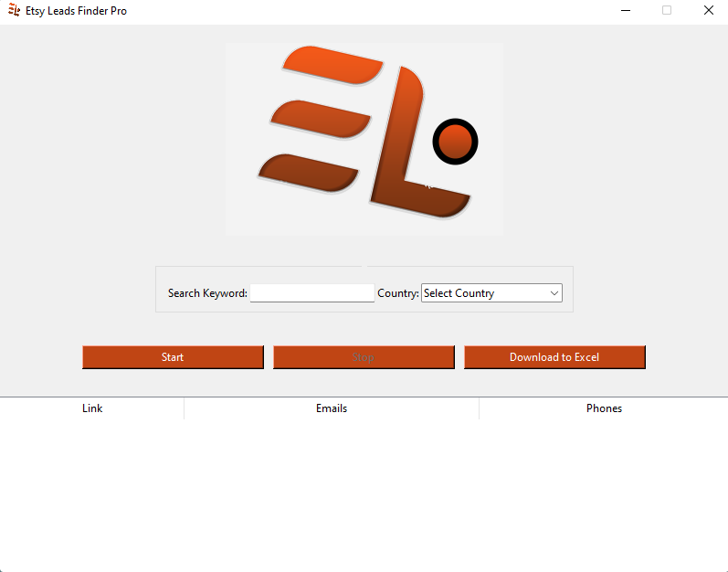
Task: Minimize the Etsy Leads Finder Pro window
Action: click(x=626, y=10)
